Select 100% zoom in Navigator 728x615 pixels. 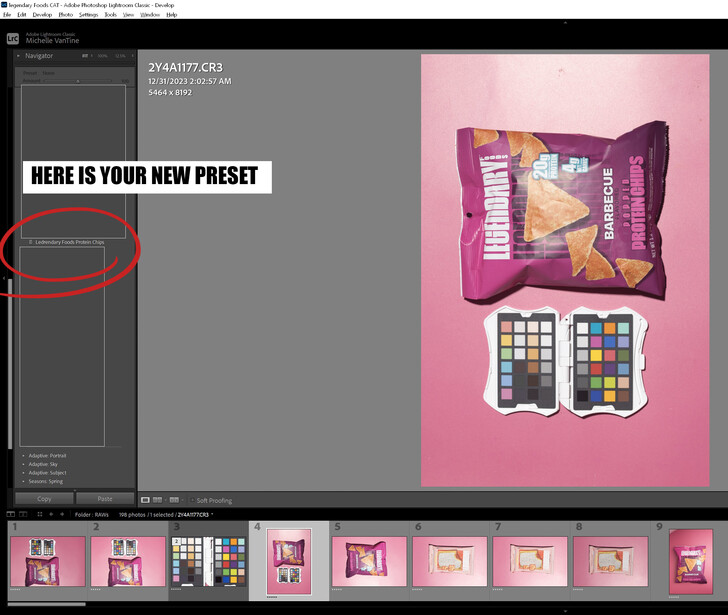pos(103,56)
